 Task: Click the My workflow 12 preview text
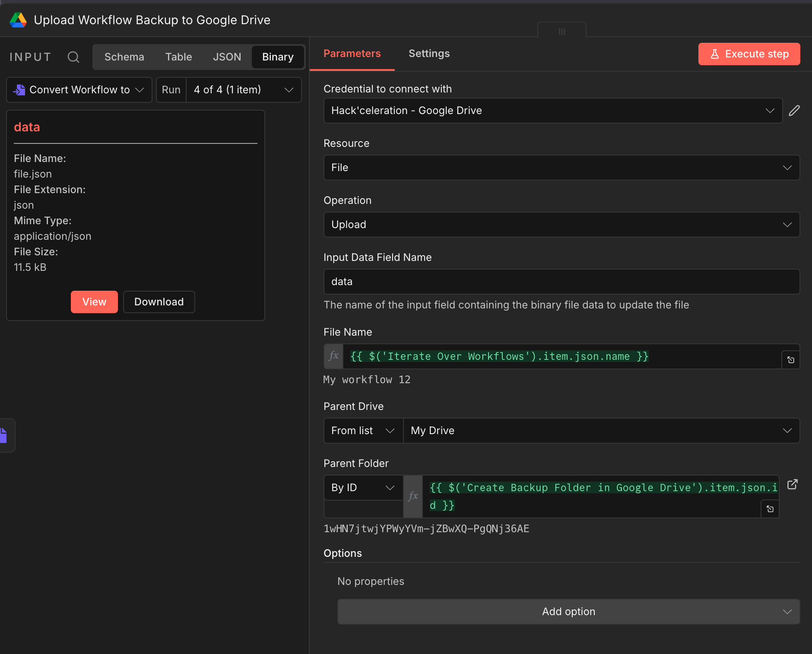click(x=367, y=380)
